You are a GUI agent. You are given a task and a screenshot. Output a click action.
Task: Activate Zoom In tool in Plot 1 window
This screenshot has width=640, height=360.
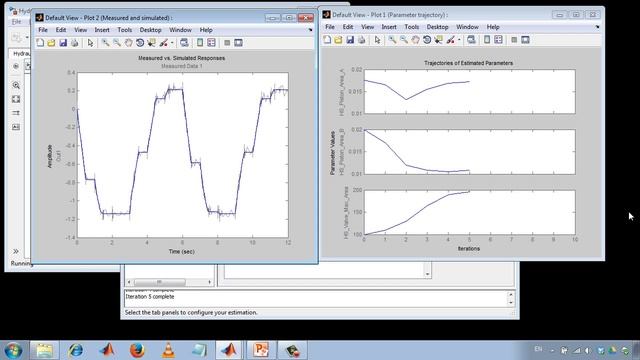click(392, 40)
